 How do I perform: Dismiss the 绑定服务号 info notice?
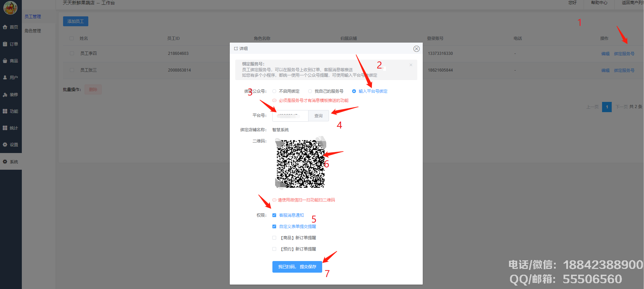(x=411, y=65)
